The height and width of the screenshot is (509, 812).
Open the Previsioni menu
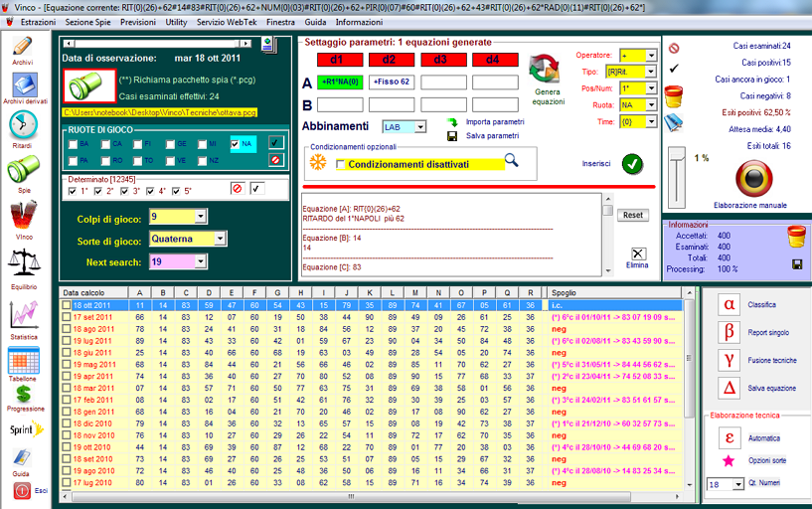click(x=138, y=22)
